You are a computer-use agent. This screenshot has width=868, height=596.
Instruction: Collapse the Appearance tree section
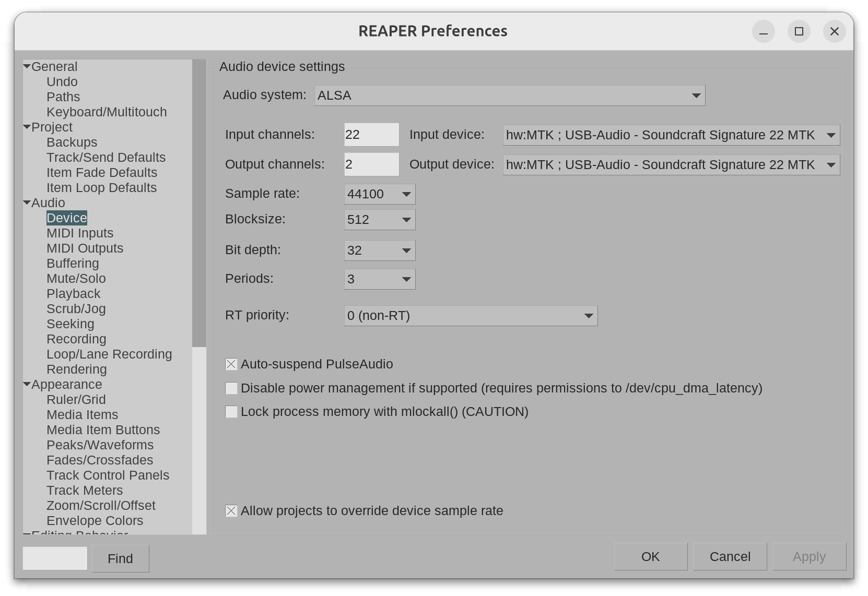coord(27,385)
